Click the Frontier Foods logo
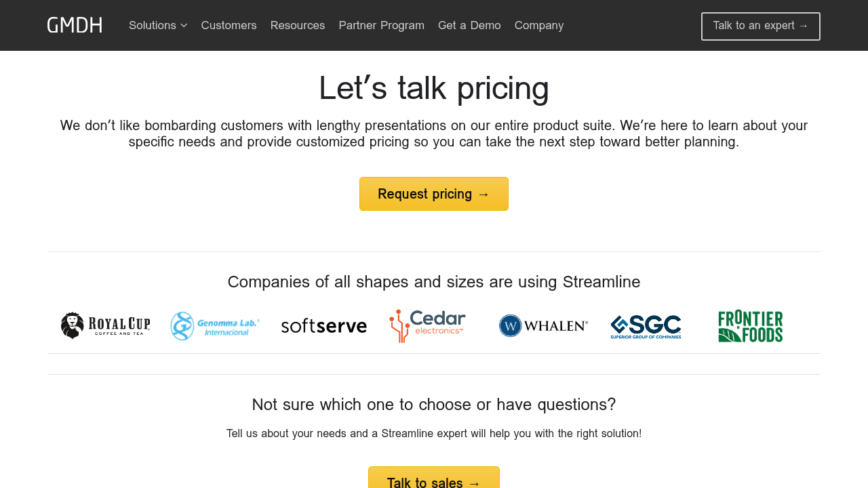This screenshot has height=488, width=868. [x=750, y=326]
